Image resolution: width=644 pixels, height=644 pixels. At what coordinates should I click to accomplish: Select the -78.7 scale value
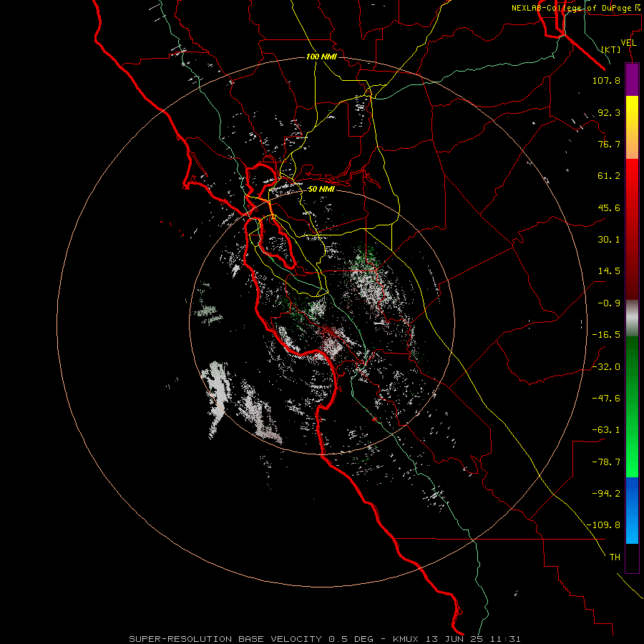pyautogui.click(x=606, y=462)
